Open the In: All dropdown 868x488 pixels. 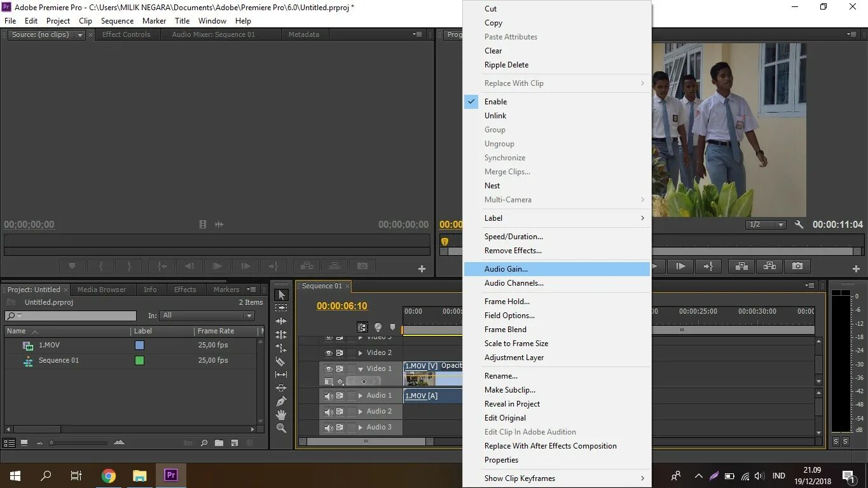pyautogui.click(x=207, y=316)
